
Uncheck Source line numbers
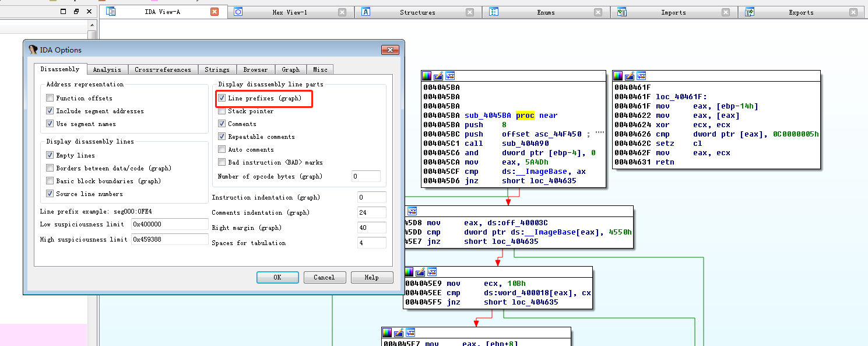50,194
